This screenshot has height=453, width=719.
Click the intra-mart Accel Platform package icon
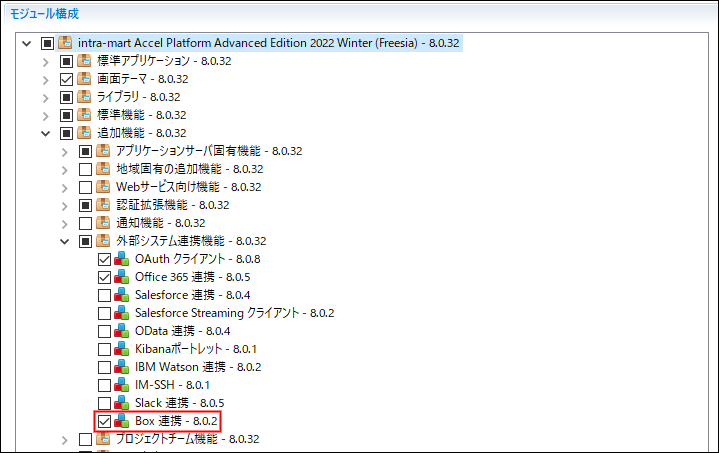[x=66, y=43]
